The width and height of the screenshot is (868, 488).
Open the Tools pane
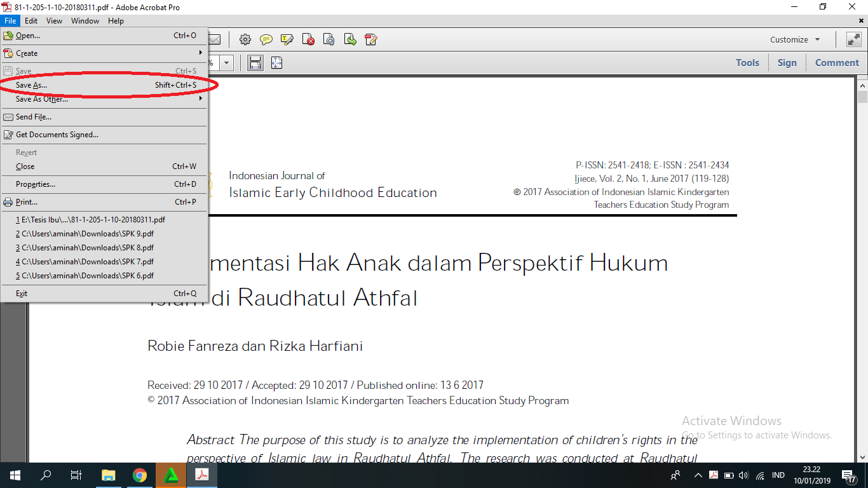[747, 63]
